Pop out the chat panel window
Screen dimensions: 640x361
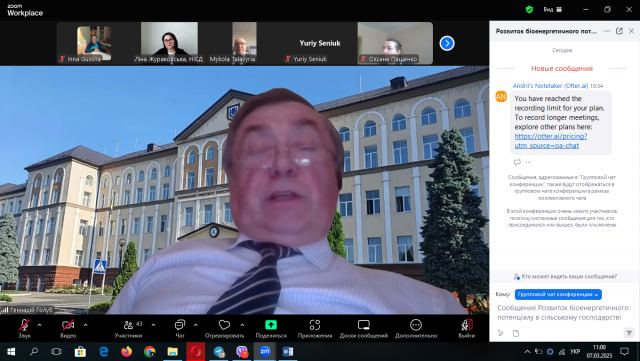point(619,31)
